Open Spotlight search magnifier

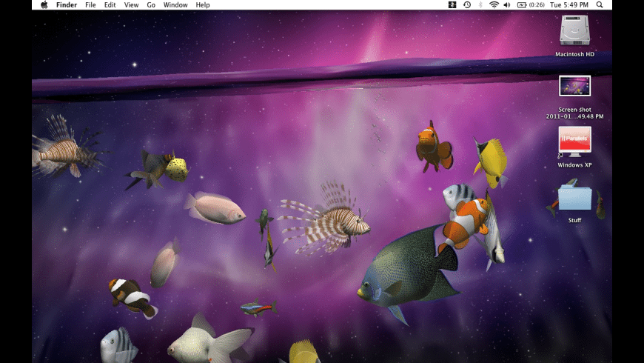click(x=600, y=5)
